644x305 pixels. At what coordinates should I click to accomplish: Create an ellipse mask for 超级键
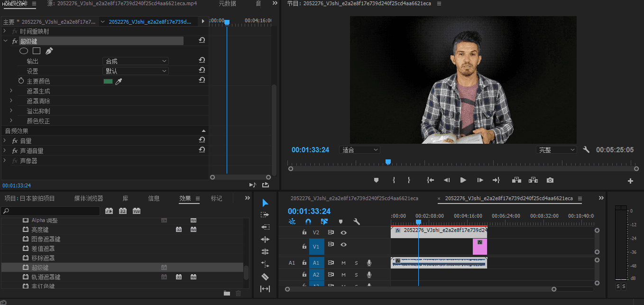24,51
